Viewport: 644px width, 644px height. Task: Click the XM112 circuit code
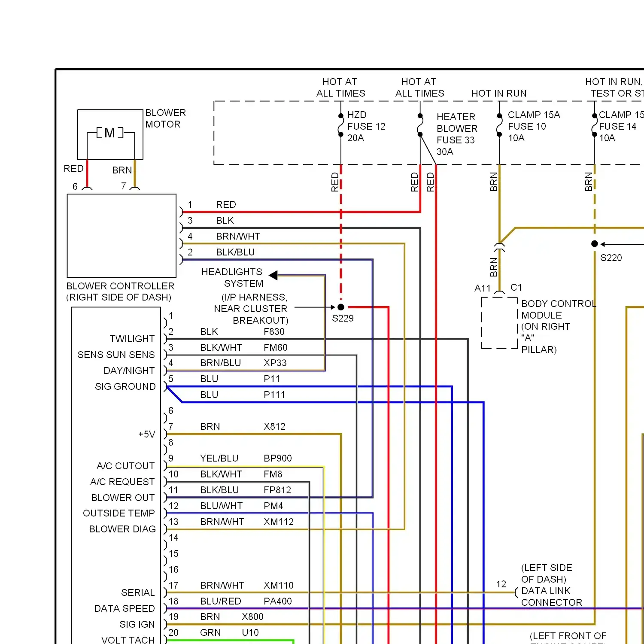pyautogui.click(x=279, y=522)
